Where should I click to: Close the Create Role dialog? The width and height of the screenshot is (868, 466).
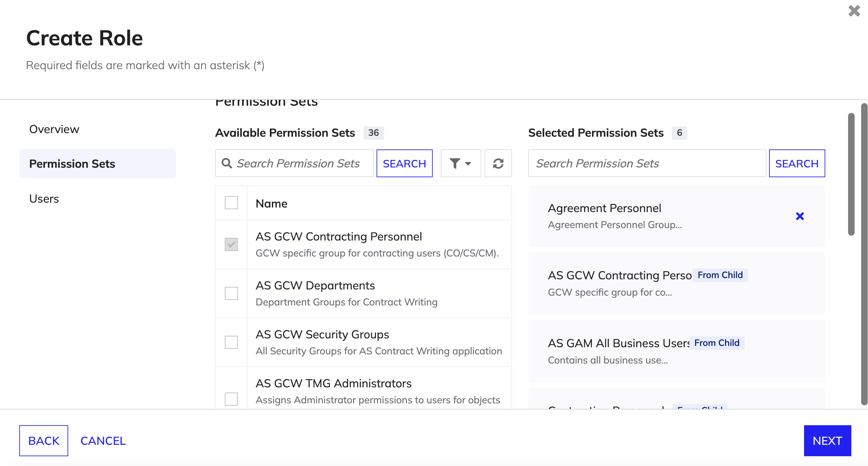(854, 11)
